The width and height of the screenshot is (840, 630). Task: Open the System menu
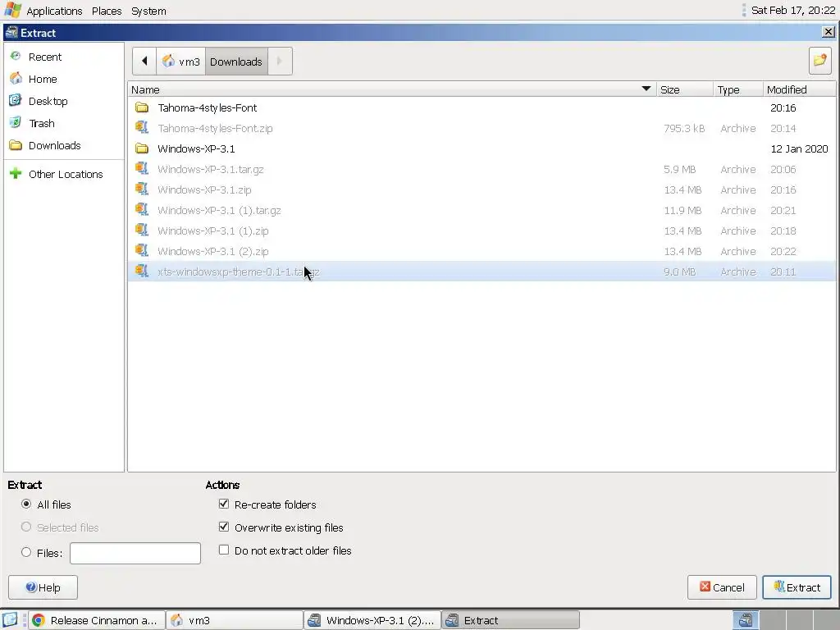pos(148,11)
